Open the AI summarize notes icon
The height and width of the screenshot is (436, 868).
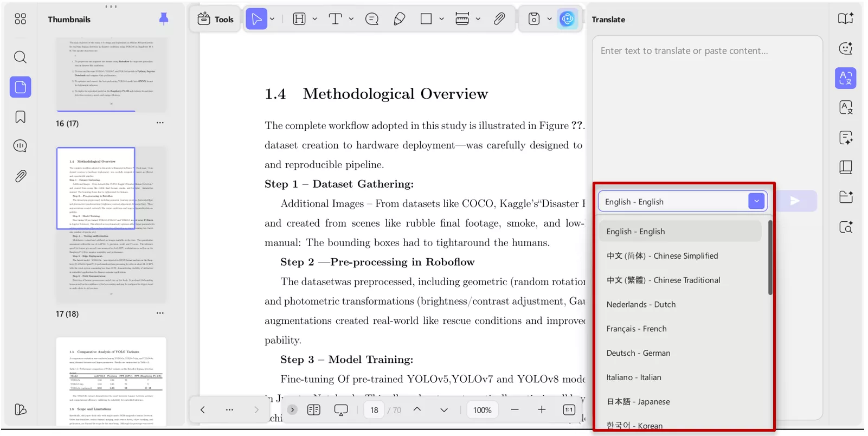(x=846, y=138)
